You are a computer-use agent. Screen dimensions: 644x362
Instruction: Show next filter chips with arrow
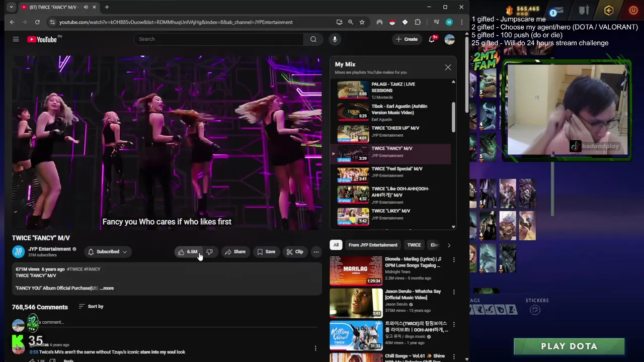pos(449,245)
